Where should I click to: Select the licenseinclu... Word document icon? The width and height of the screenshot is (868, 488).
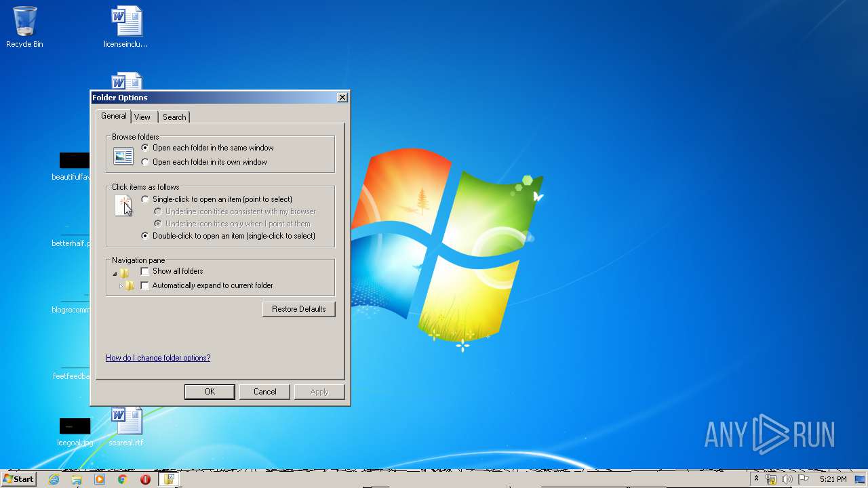pos(126,27)
